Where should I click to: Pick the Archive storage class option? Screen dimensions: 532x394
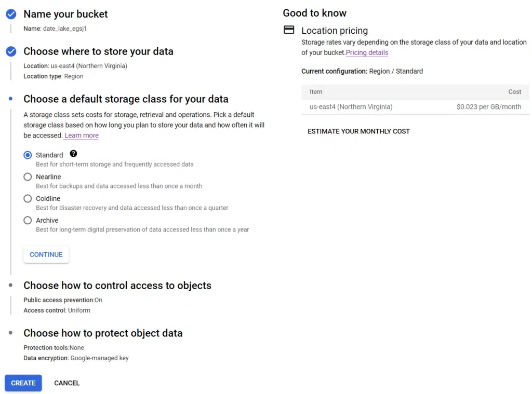(28, 220)
